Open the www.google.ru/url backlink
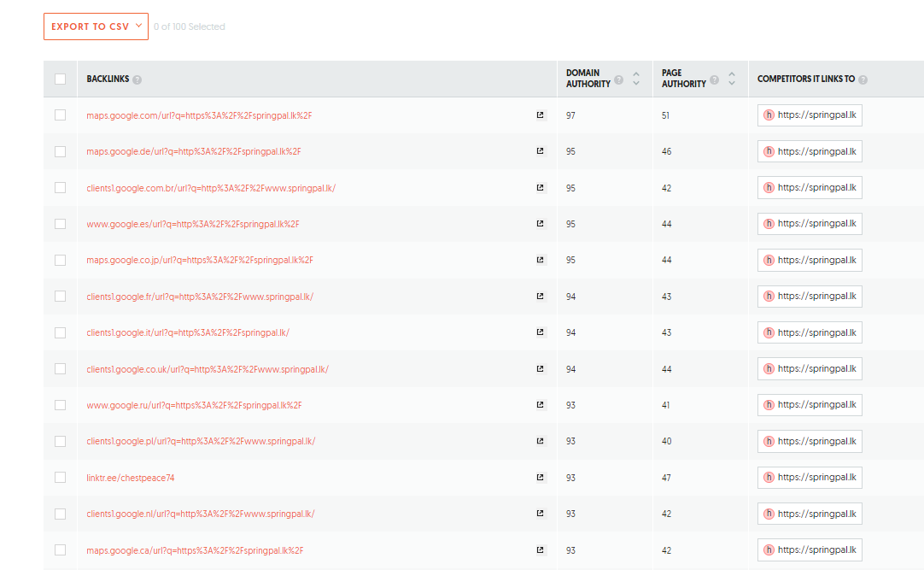 [194, 405]
